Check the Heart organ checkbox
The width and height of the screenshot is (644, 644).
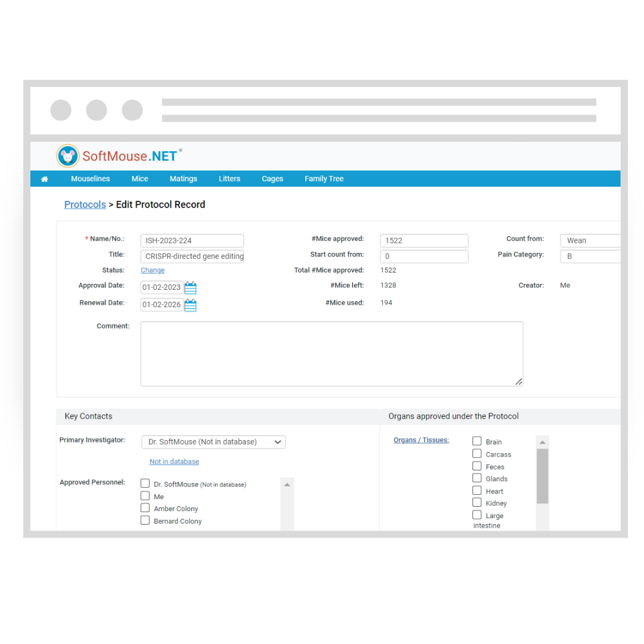(477, 490)
